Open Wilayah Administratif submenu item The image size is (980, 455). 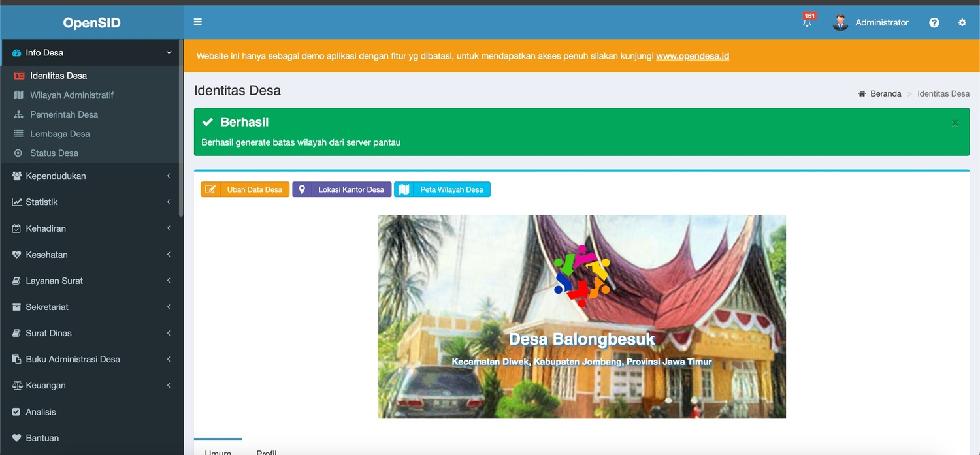[x=72, y=95]
